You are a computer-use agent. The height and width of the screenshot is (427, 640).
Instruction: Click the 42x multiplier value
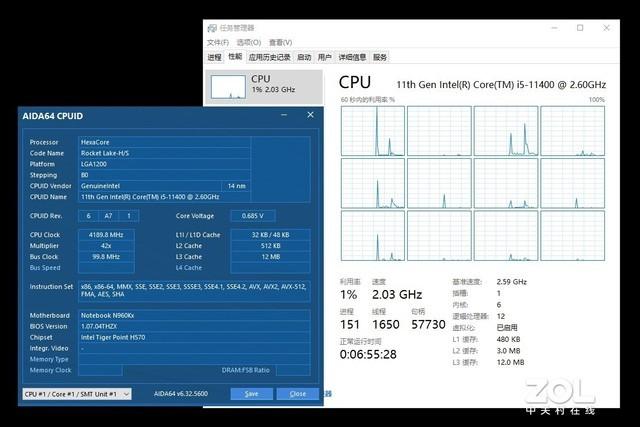coord(106,246)
